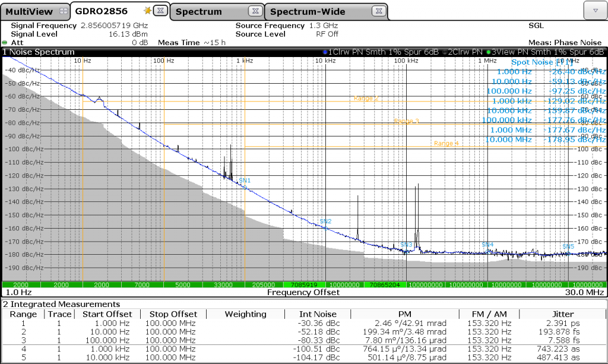Click the 743.223 as jitter value

(558, 349)
